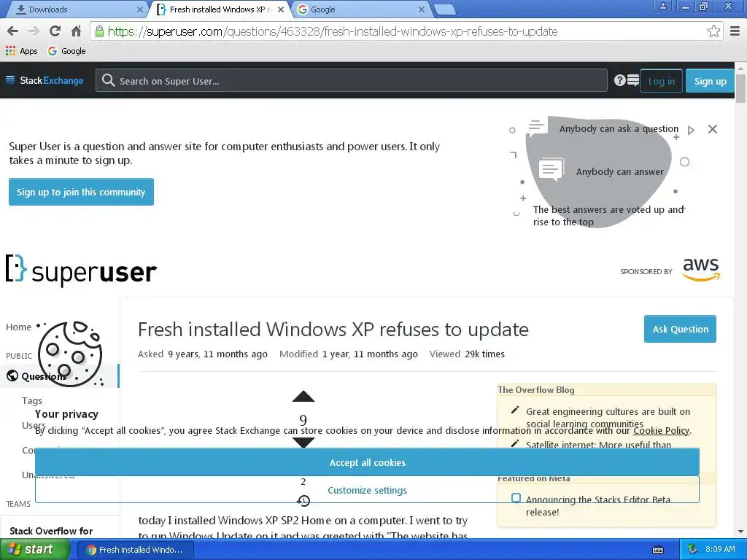Screen dimensions: 747x560
Task: Click the address bar URL
Action: (x=333, y=31)
